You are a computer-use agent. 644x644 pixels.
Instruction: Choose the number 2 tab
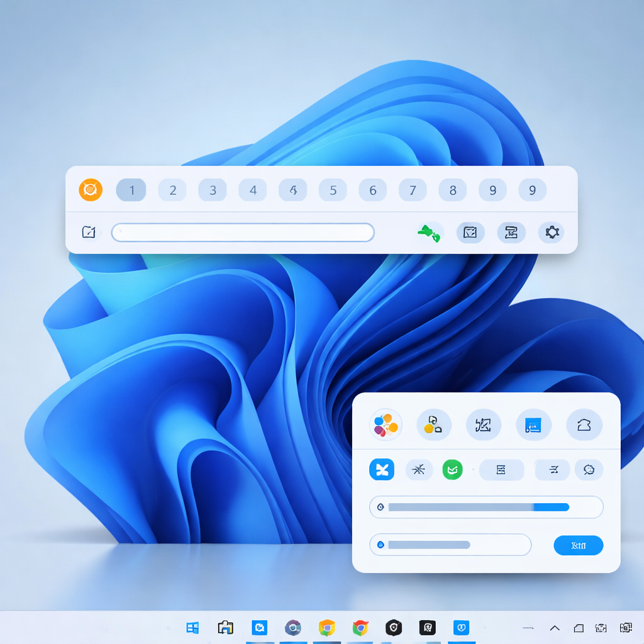pos(172,190)
